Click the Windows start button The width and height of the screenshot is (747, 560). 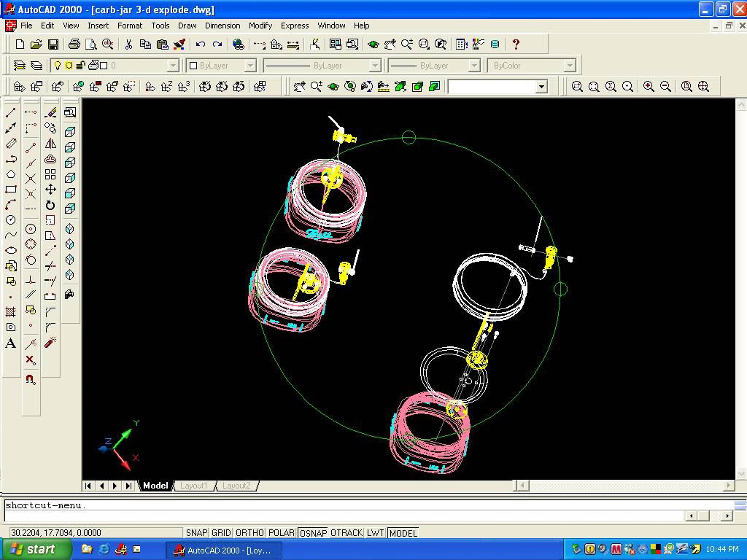click(36, 549)
